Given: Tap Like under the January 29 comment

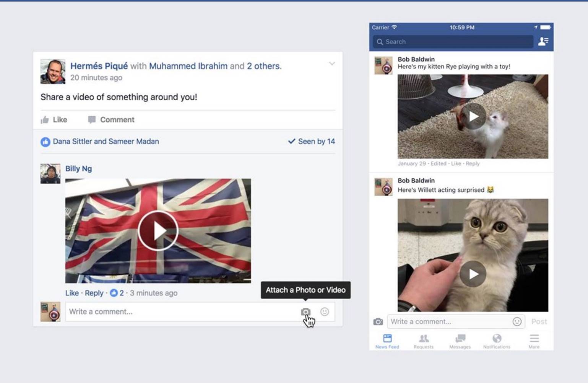Looking at the screenshot, I should [456, 163].
